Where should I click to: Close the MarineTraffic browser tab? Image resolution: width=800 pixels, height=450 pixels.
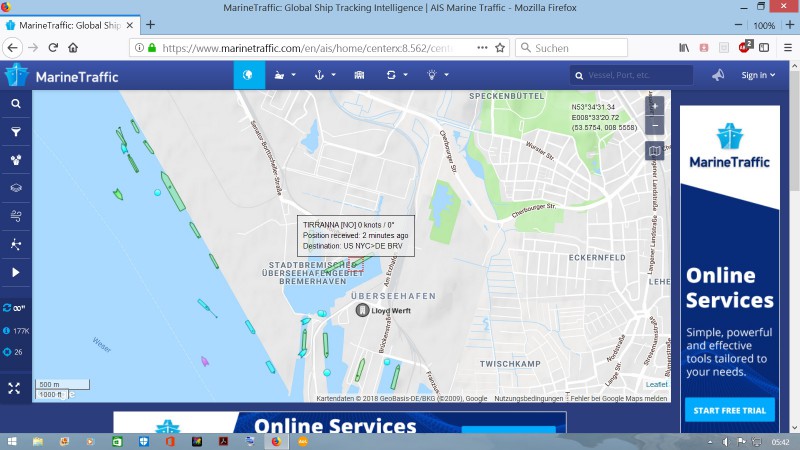tap(130, 25)
